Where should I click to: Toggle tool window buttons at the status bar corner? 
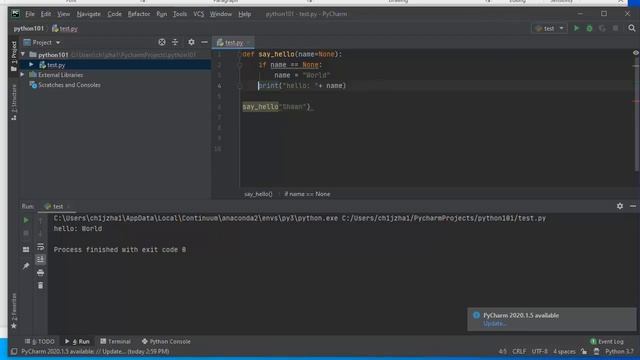(x=14, y=351)
